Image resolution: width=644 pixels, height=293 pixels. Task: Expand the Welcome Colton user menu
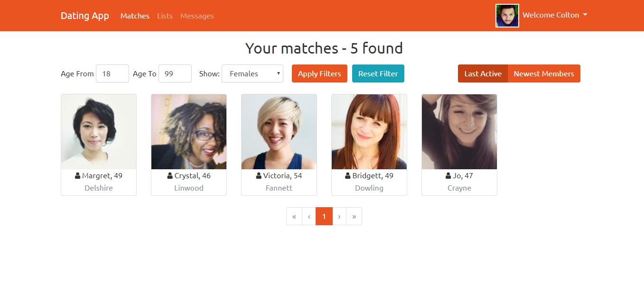click(555, 15)
